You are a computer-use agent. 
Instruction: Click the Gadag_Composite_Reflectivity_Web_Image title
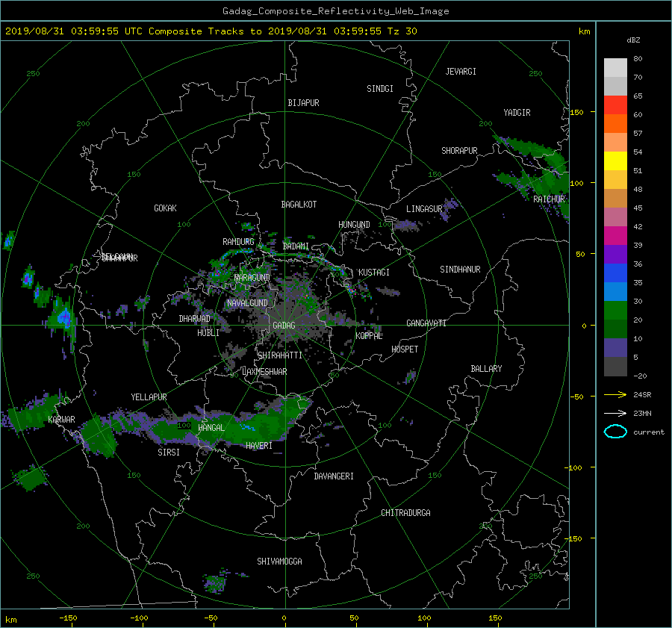click(335, 11)
